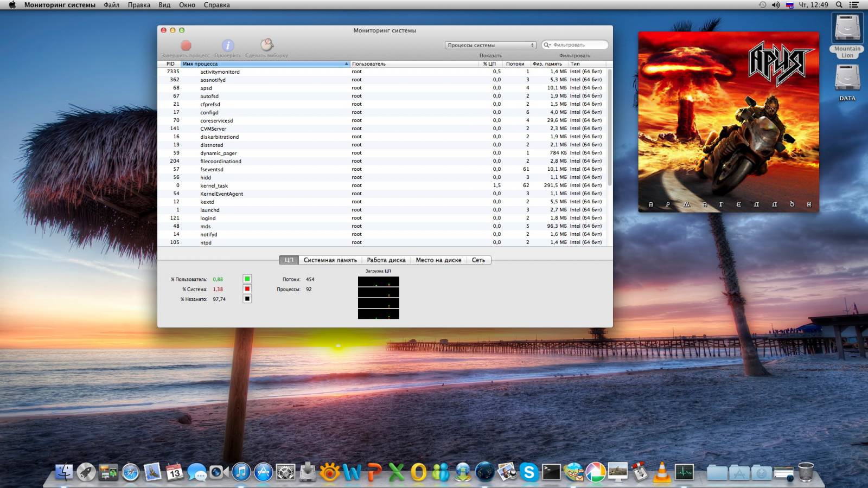Open the Trash in the dock
Image resolution: width=868 pixels, height=488 pixels.
(x=806, y=472)
